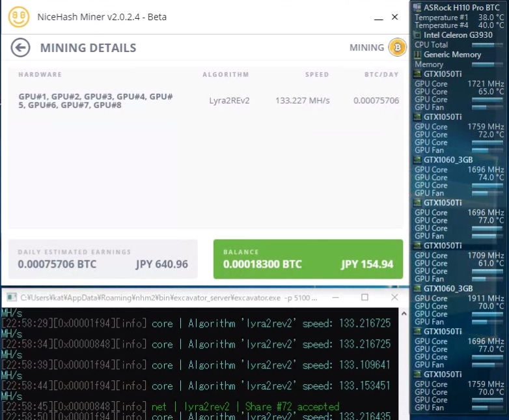This screenshot has width=509, height=420.
Task: Click the Memory usage bar in the gadget
Action: (x=488, y=64)
